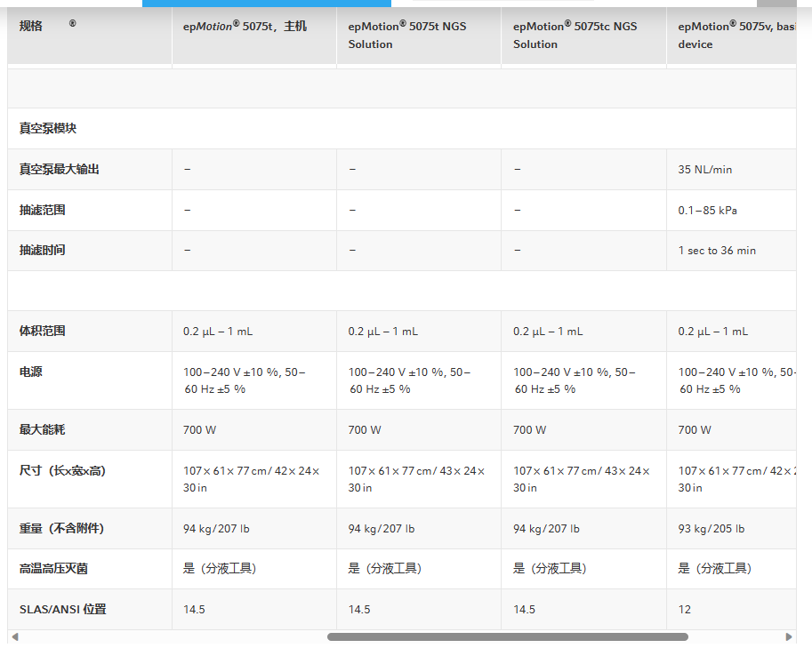Image resolution: width=812 pixels, height=664 pixels.
Task: Select the epMotion 5075t NGS Solution header
Action: 407,36
